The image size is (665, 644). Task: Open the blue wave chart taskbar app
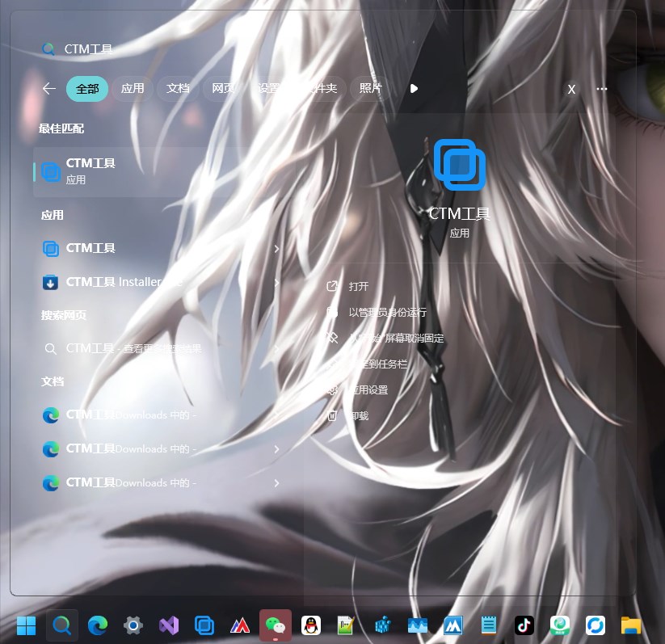point(418,625)
